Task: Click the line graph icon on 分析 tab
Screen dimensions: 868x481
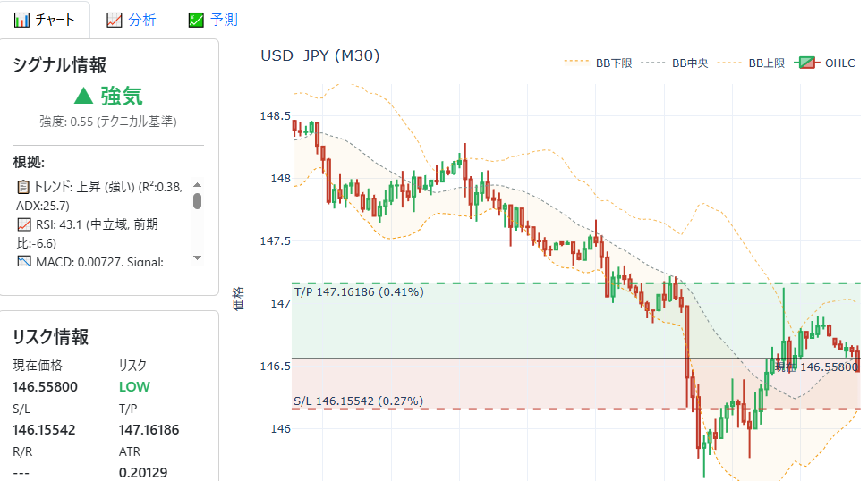Action: click(x=114, y=20)
